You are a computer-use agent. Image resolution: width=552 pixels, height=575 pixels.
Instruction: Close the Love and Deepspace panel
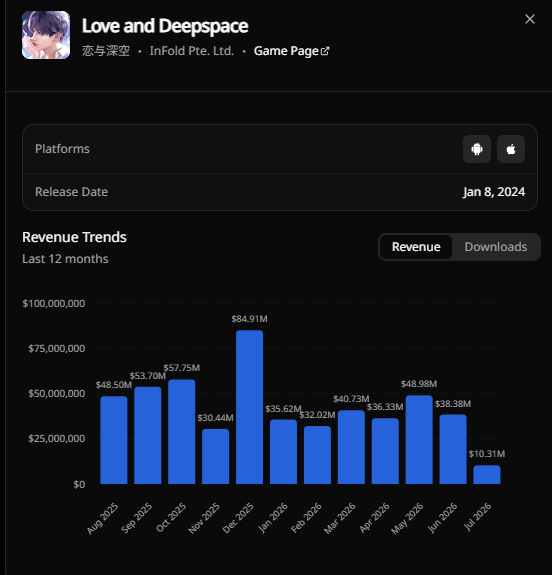[x=530, y=19]
